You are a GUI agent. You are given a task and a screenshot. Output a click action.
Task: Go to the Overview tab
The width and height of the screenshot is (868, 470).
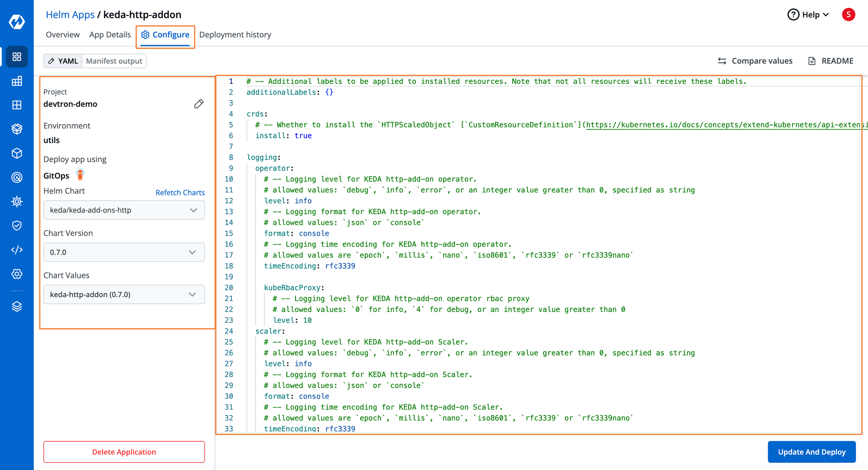click(63, 35)
